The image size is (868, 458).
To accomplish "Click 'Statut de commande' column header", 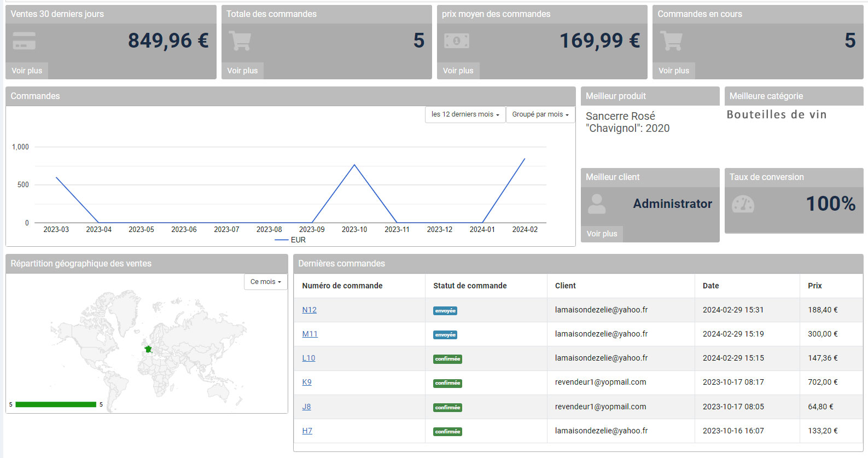I will 470,286.
